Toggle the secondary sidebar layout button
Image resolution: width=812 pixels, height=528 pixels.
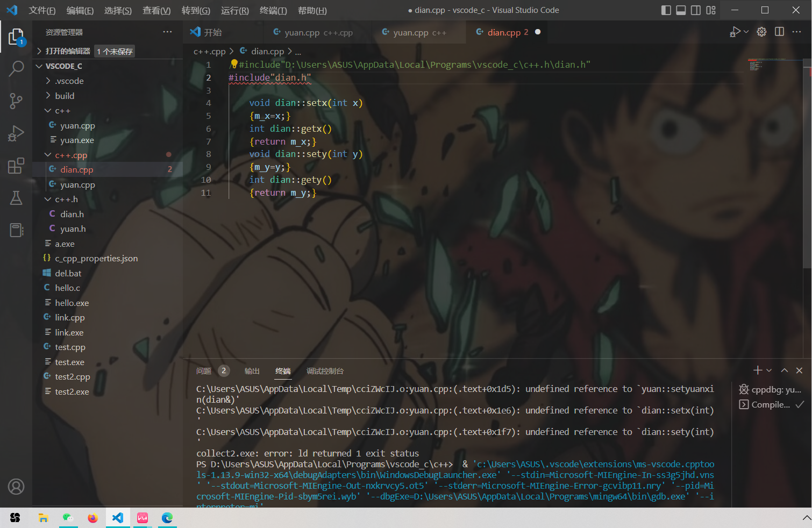(696, 10)
